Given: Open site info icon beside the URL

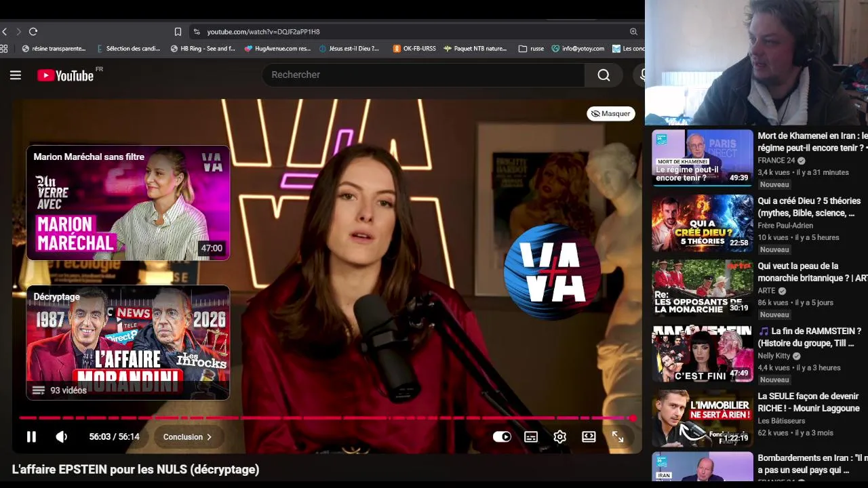Looking at the screenshot, I should 197,32.
